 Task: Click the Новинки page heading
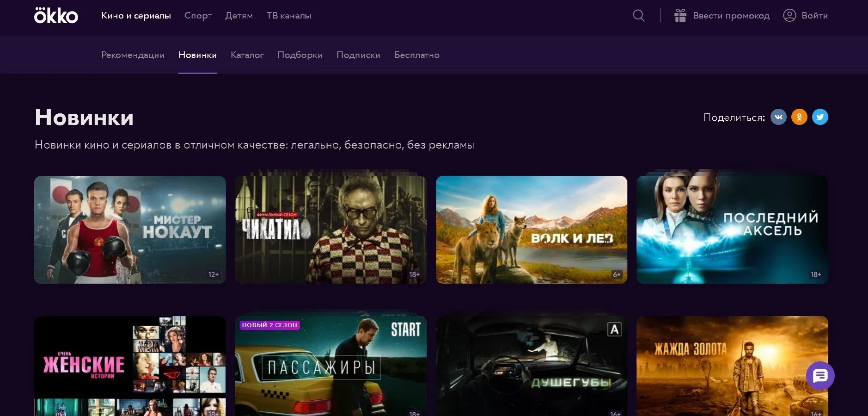[84, 117]
